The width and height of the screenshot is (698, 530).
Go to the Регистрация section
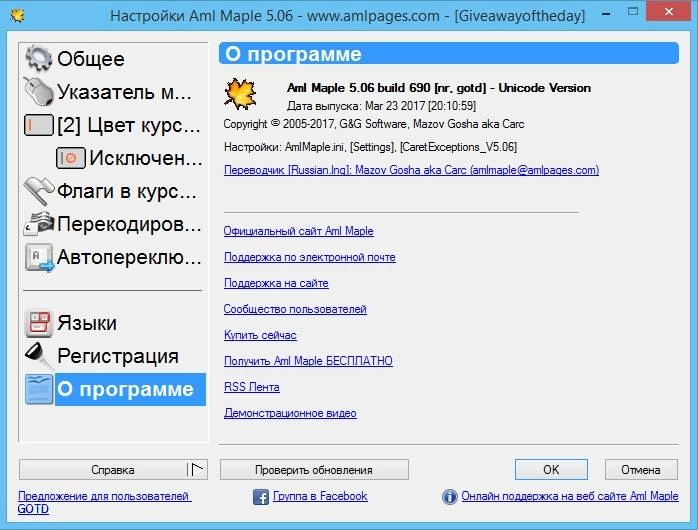pos(118,356)
